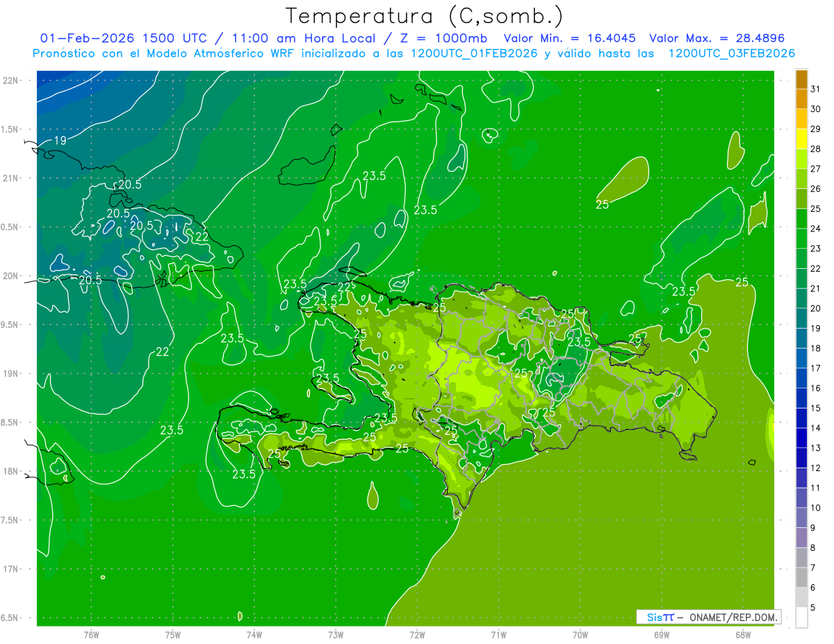
Task: Click longitude axis label "70W"
Action: coord(580,636)
